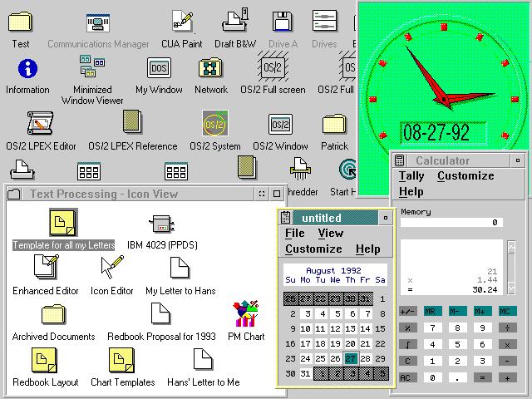Open the Drive A diskette icon
This screenshot has height=399, width=532.
click(283, 22)
